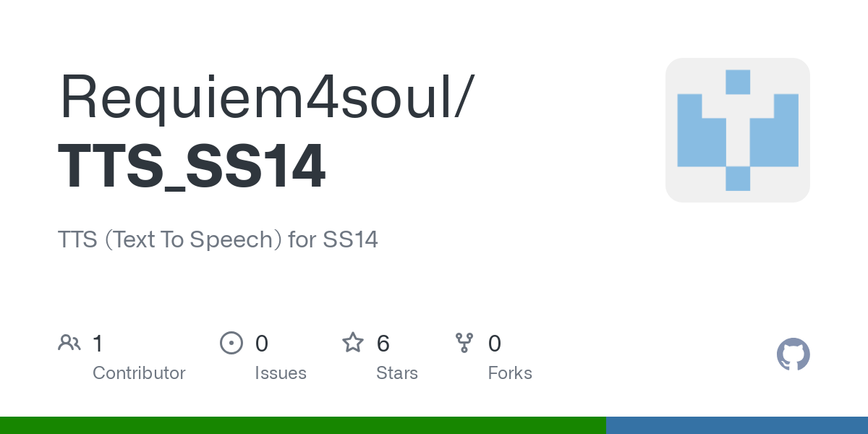
Task: Click the Issues label
Action: [x=281, y=373]
